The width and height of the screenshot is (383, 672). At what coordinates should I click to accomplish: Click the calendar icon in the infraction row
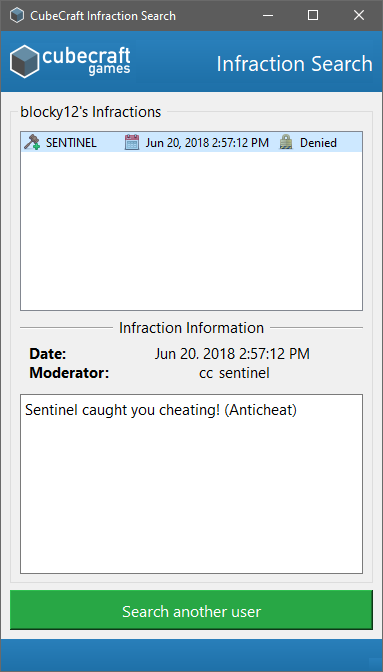[x=132, y=142]
